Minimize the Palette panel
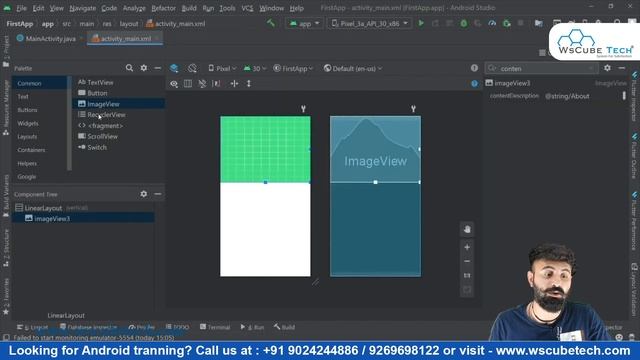The width and height of the screenshot is (640, 360). tap(158, 68)
